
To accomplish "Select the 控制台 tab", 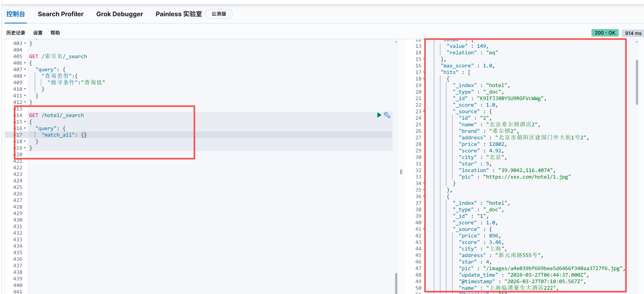I will pos(16,14).
